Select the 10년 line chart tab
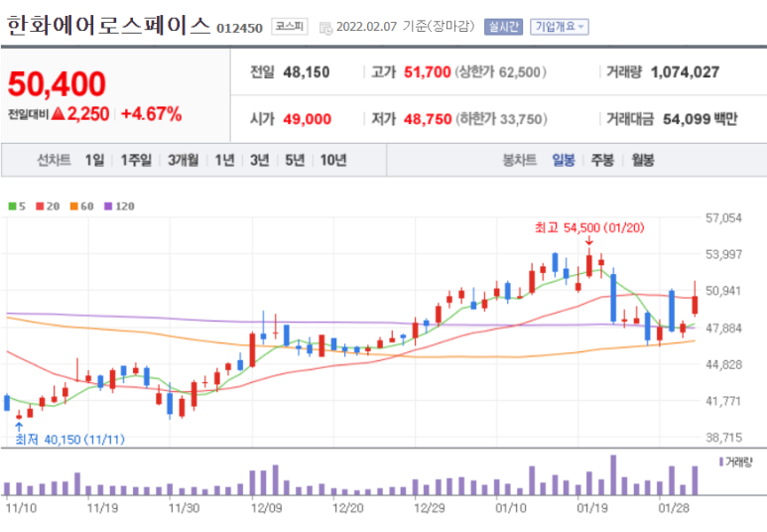 click(333, 160)
